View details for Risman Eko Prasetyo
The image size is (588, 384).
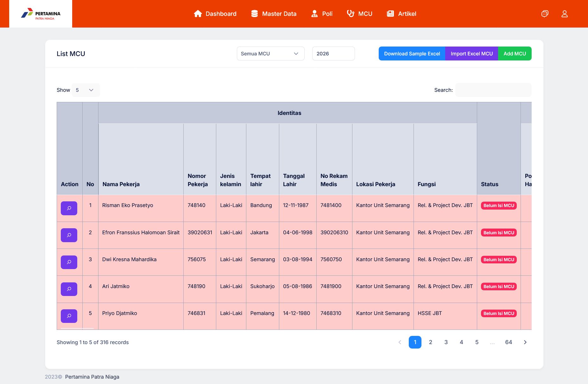[x=69, y=208]
